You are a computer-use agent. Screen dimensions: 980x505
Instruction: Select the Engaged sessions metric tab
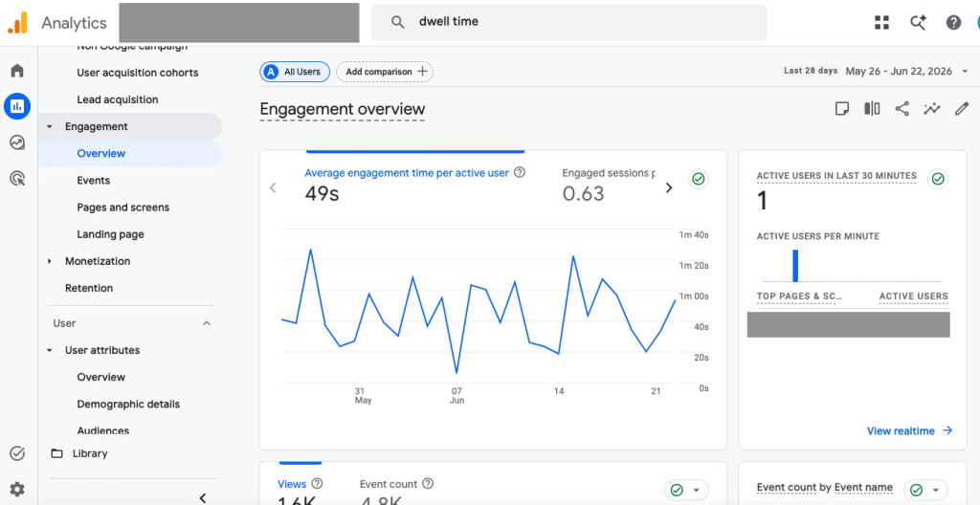pos(608,187)
